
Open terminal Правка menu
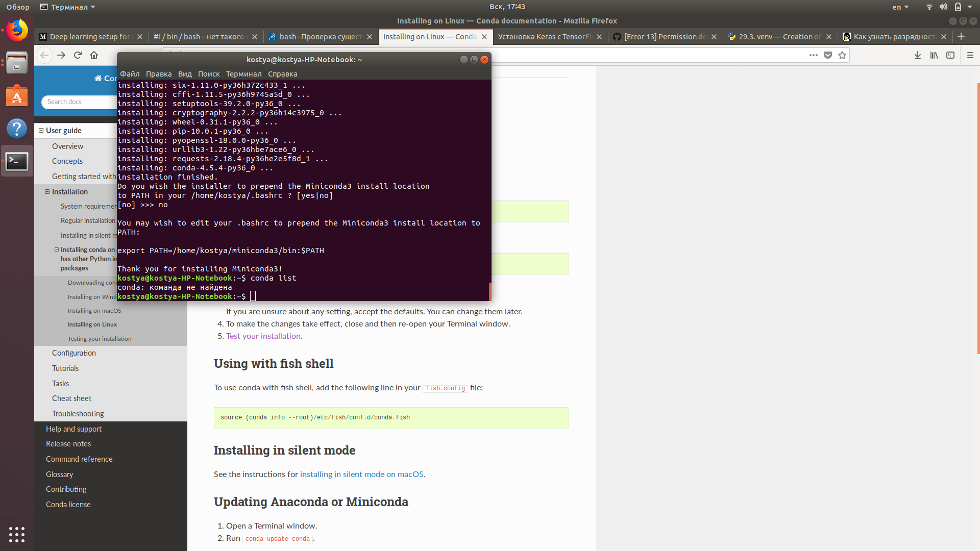[159, 74]
